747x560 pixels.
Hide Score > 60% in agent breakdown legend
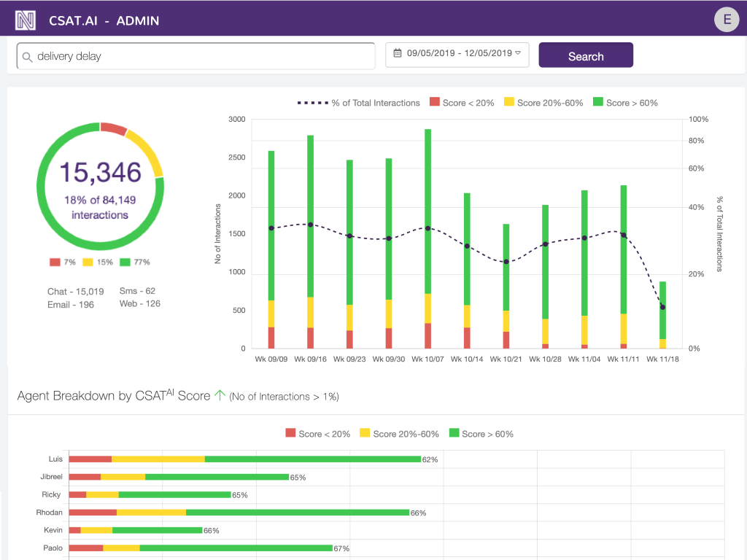[481, 434]
